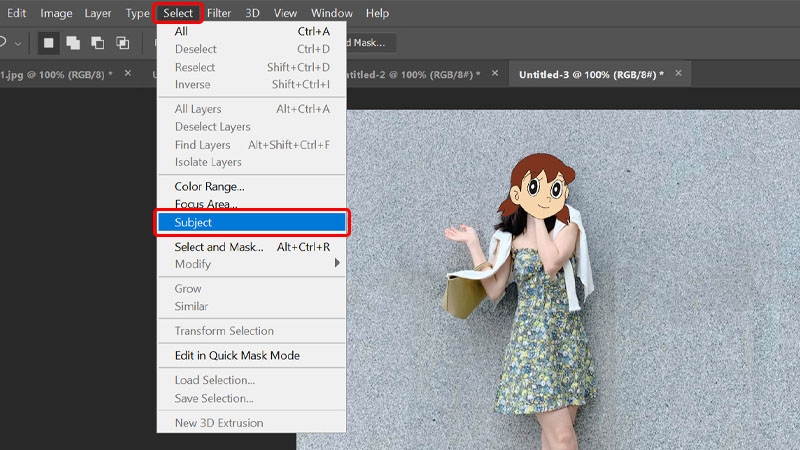The image size is (800, 450).
Task: Open the Window menu
Action: click(x=332, y=13)
